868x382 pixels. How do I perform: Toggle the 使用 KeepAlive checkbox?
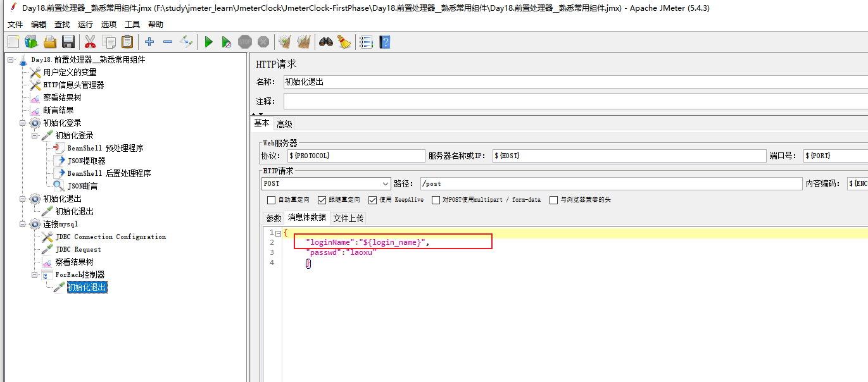372,200
